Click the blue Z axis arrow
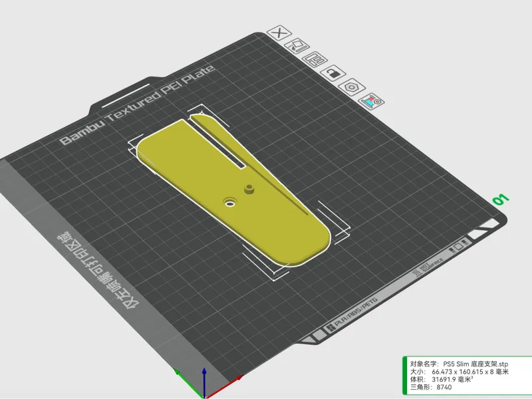Viewport: 532px width, 399px height. (204, 382)
